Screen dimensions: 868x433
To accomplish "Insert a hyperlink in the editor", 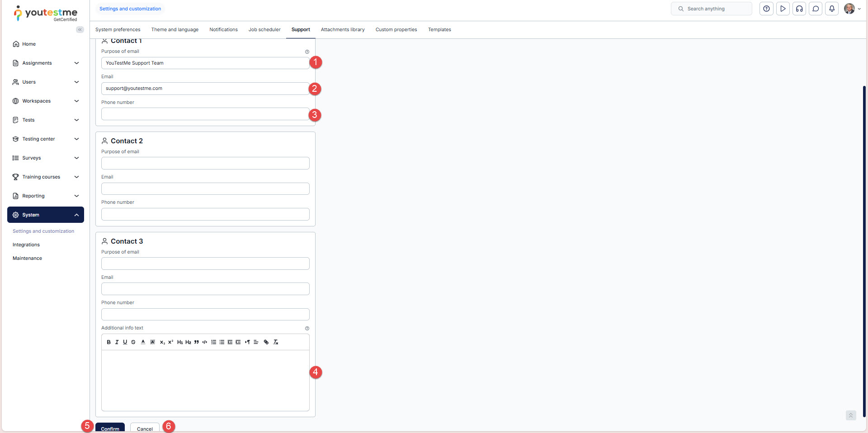I will click(266, 342).
